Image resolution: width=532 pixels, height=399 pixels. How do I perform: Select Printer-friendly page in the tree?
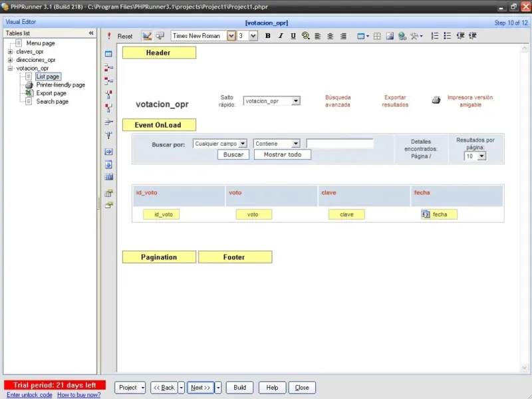point(61,85)
